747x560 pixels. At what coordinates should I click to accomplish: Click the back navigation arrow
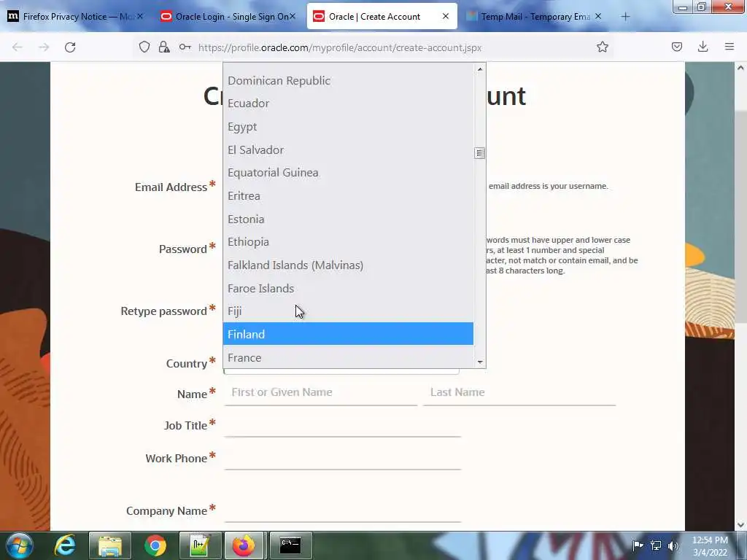(18, 47)
